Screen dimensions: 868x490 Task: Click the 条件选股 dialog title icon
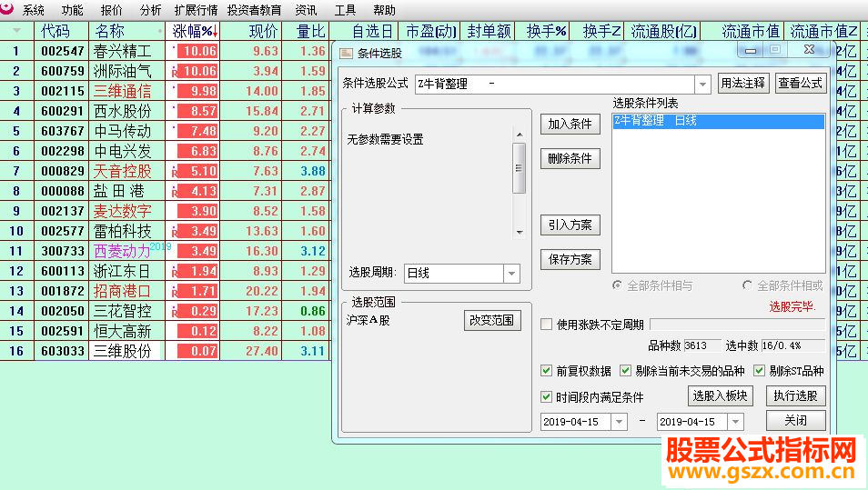pos(346,54)
